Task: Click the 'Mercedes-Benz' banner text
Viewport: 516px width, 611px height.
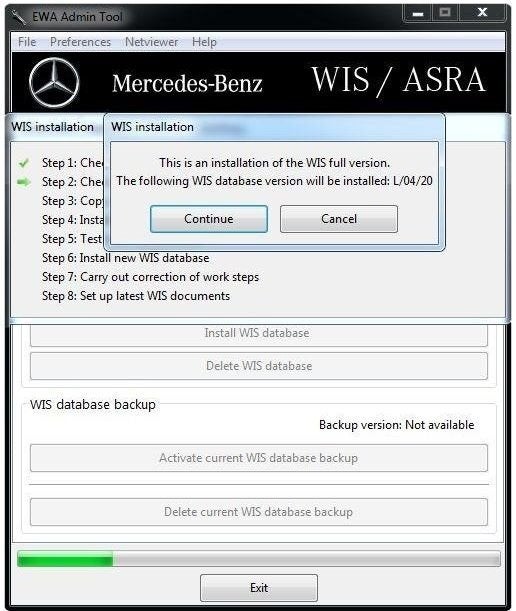Action: (x=187, y=83)
